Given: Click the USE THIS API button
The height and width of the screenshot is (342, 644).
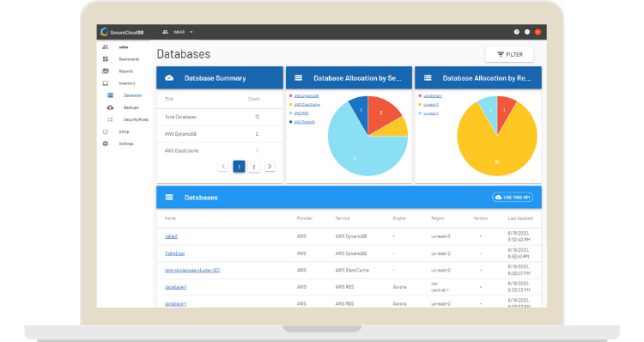Looking at the screenshot, I should pos(513,198).
